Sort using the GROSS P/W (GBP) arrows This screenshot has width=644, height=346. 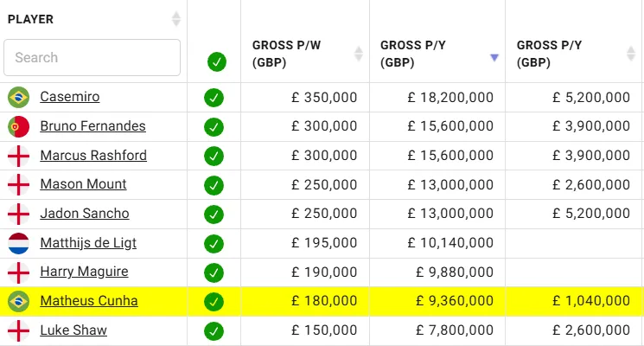pyautogui.click(x=359, y=54)
